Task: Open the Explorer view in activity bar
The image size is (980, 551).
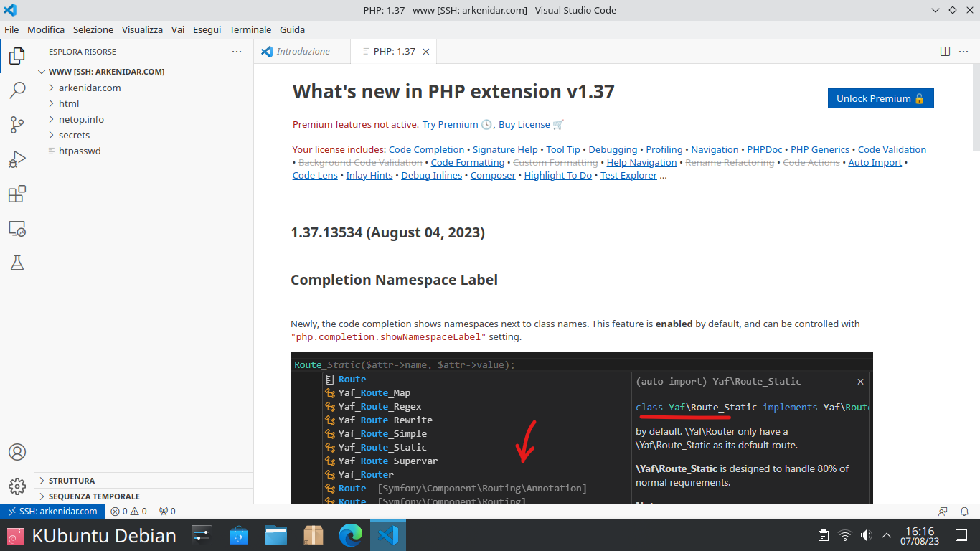Action: click(x=17, y=55)
